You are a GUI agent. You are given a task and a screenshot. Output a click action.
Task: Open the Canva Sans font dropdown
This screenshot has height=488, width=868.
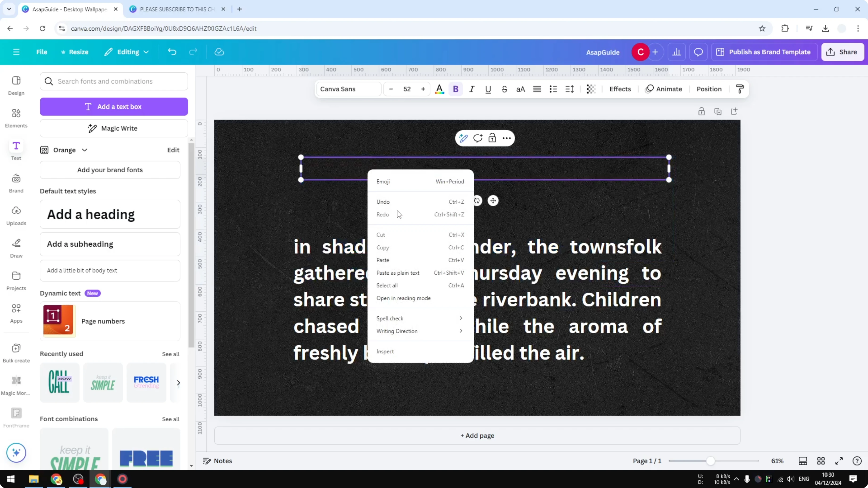tap(348, 89)
